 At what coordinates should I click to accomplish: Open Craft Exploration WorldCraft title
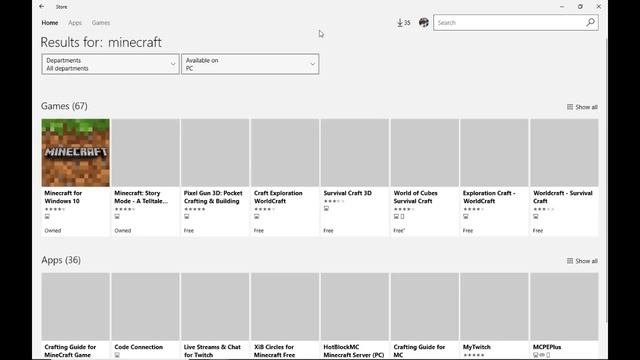click(x=278, y=197)
